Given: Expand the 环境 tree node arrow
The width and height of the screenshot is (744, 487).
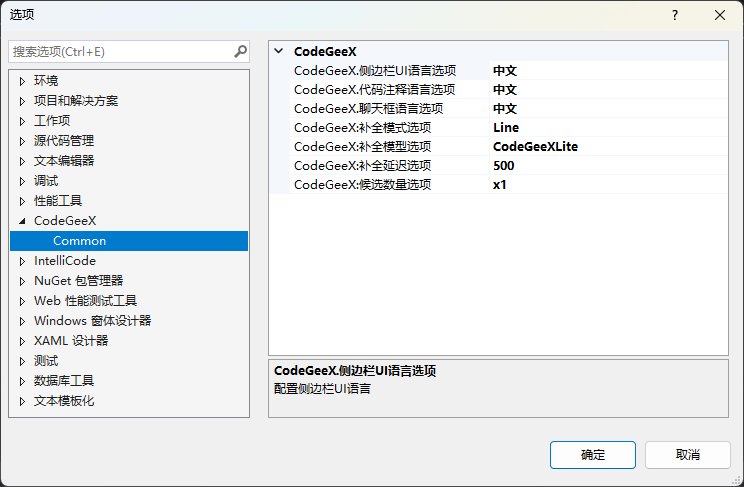Looking at the screenshot, I should click(22, 81).
